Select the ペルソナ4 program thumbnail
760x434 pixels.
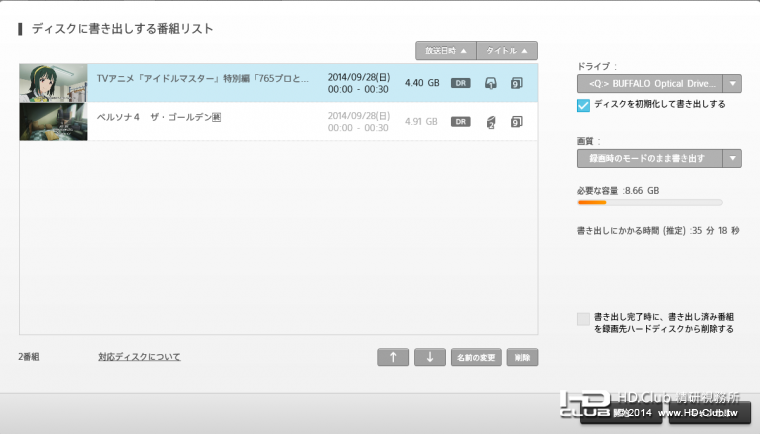[53, 122]
